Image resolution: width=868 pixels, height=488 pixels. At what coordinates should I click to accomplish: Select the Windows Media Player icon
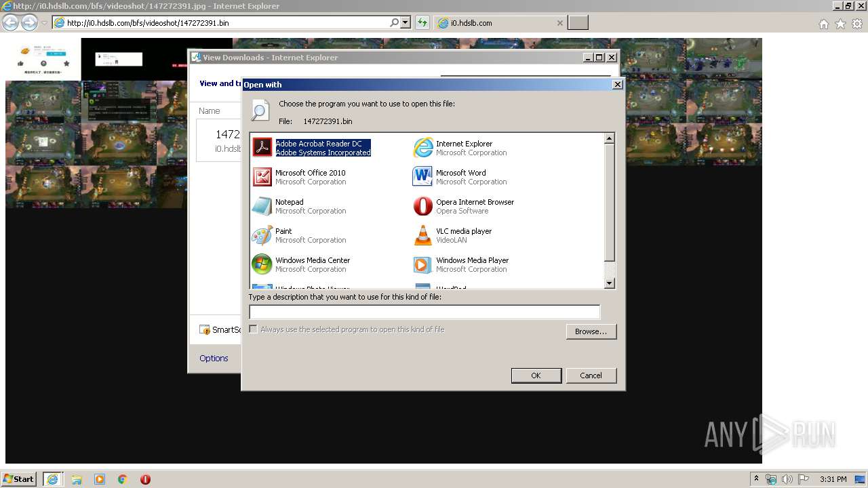pos(422,264)
